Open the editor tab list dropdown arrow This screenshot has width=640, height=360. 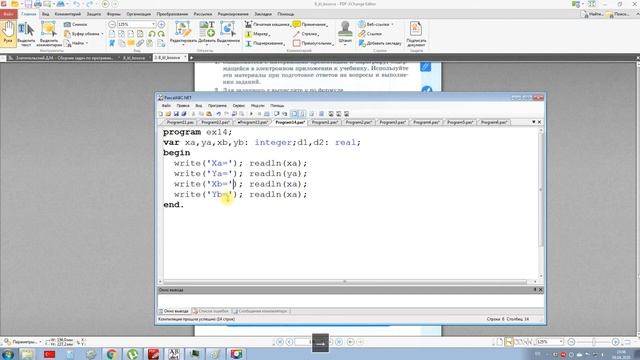click(533, 122)
